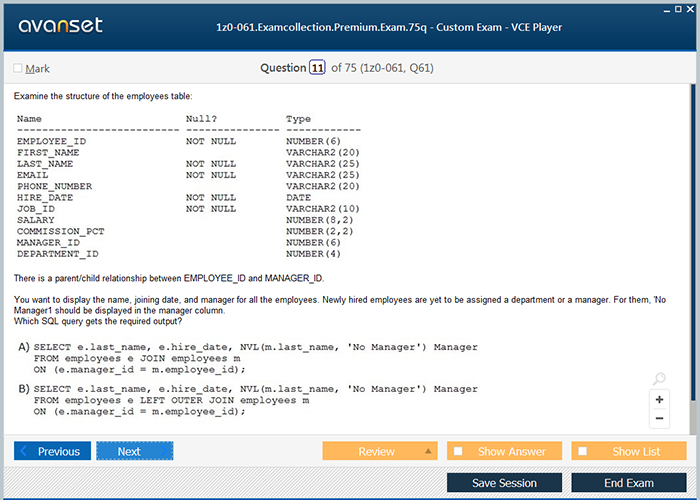Zoom in with the plus icon
The image size is (700, 500).
coord(659,399)
